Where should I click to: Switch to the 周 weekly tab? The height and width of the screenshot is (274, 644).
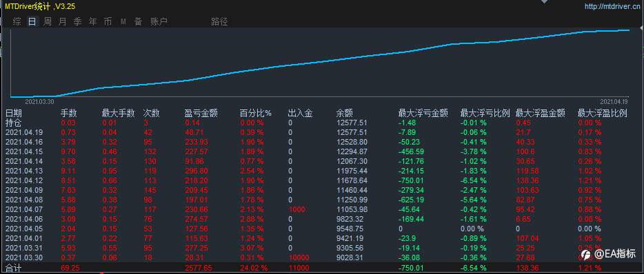coord(48,22)
